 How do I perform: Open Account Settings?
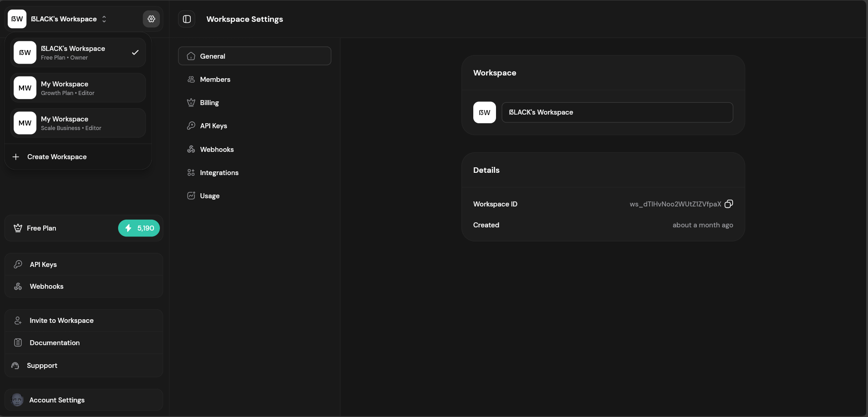(84, 400)
